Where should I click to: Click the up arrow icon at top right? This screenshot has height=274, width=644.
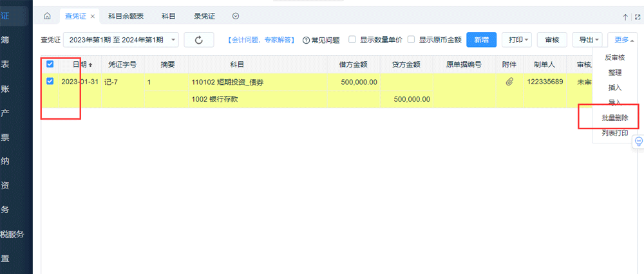(625, 16)
